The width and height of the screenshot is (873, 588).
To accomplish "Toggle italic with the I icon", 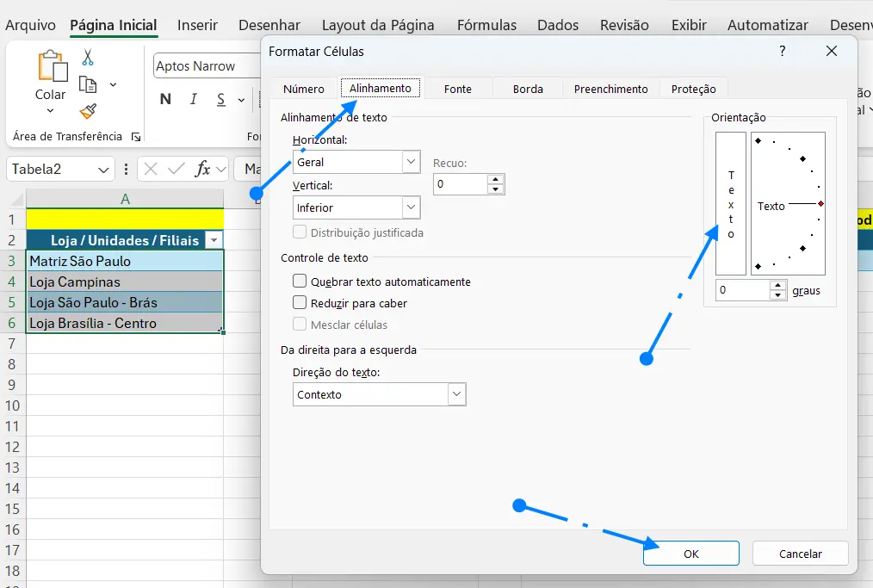I will click(194, 100).
